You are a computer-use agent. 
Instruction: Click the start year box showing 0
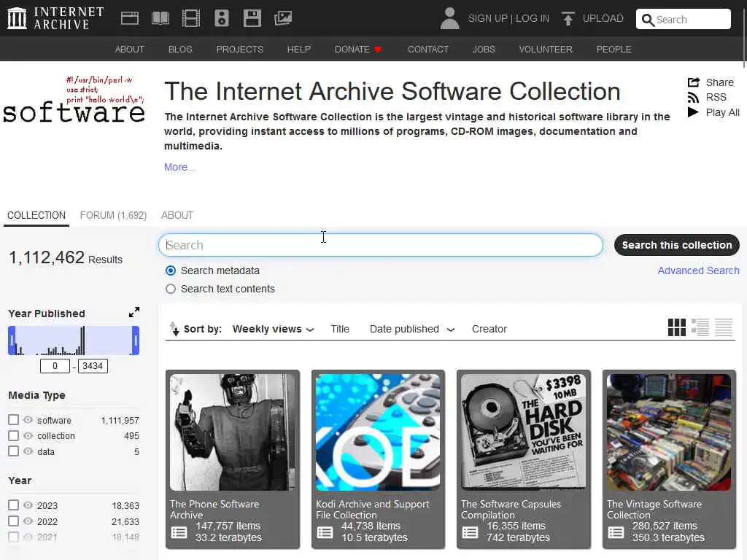click(x=55, y=366)
